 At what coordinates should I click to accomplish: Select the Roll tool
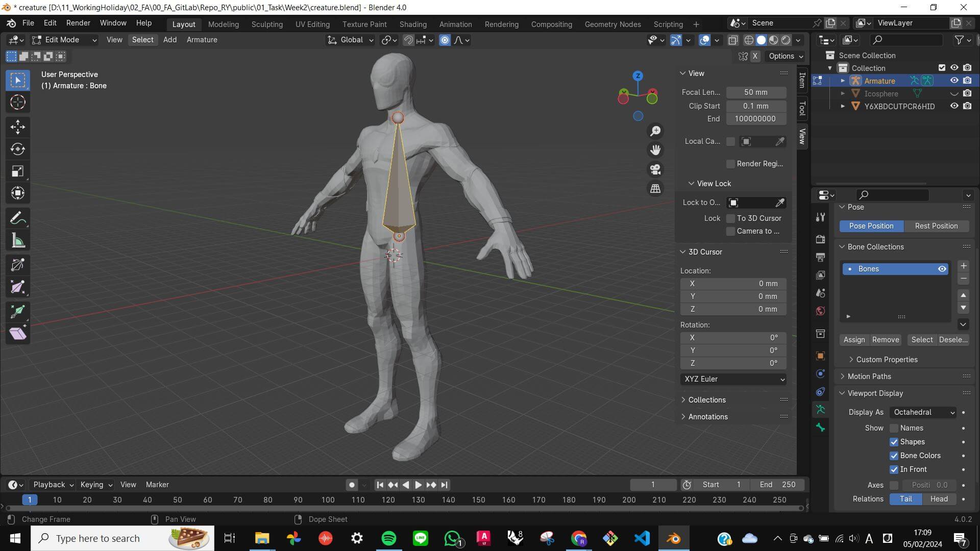click(x=18, y=264)
